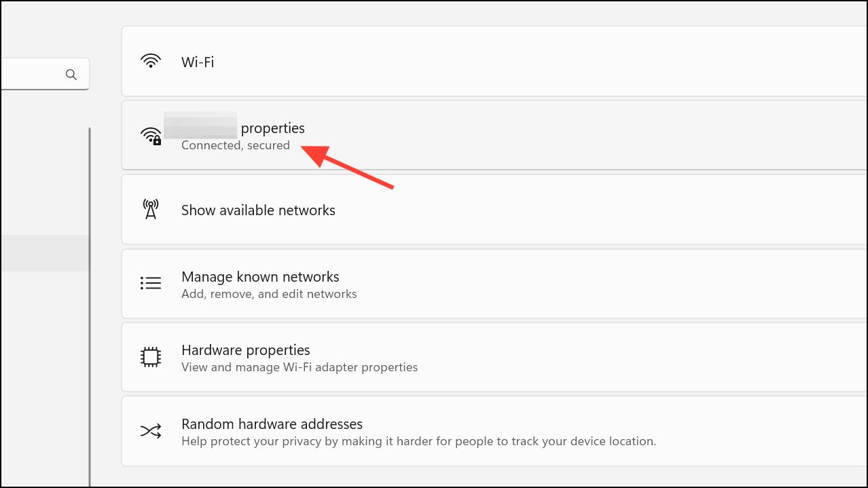
Task: Click the antenna tower icon
Action: pyautogui.click(x=150, y=209)
